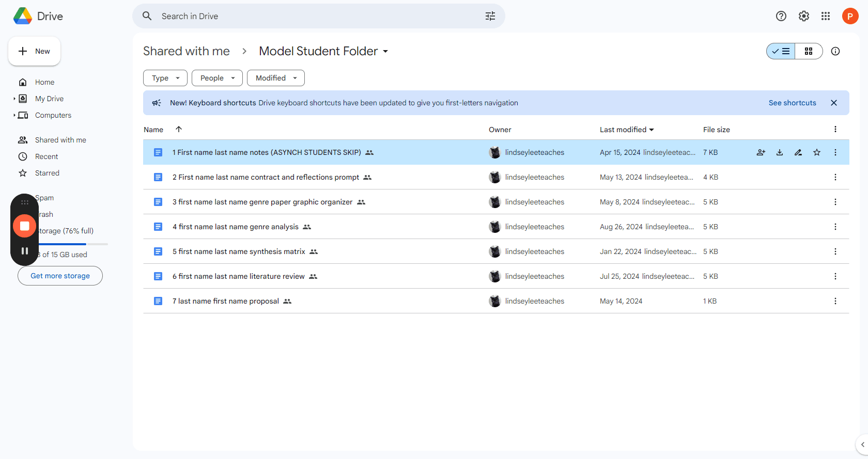Star the highlighted notes file
Image resolution: width=868 pixels, height=459 pixels.
[817, 152]
